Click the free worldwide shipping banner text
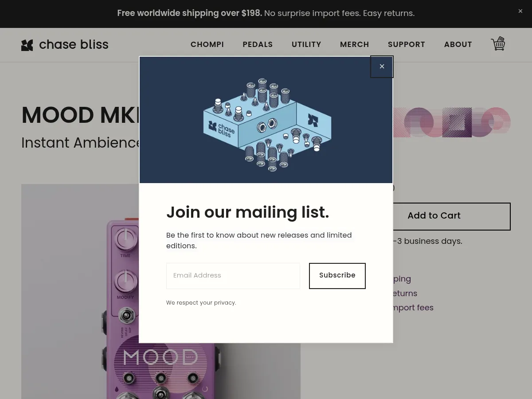Image resolution: width=532 pixels, height=399 pixels. point(266,13)
